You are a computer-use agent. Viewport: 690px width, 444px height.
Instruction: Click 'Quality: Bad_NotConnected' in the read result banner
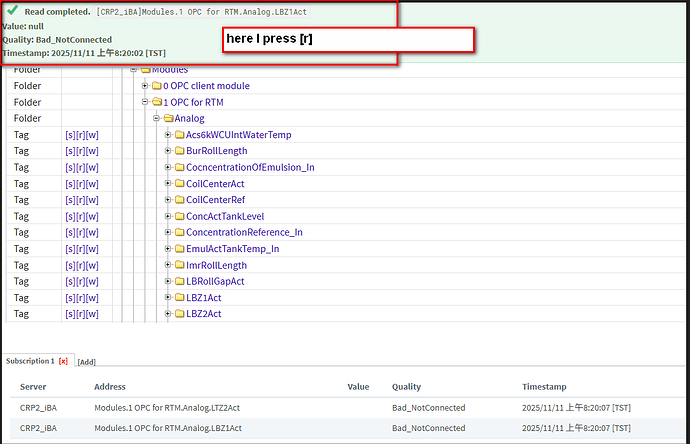(57, 40)
